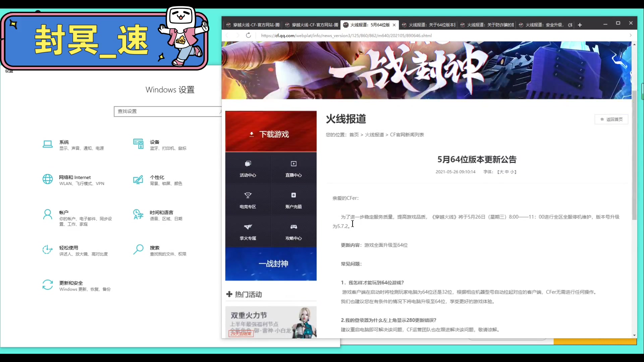The width and height of the screenshot is (644, 362).
Task: Click the date 2021-05-26 09:10:14
Action: point(455,172)
